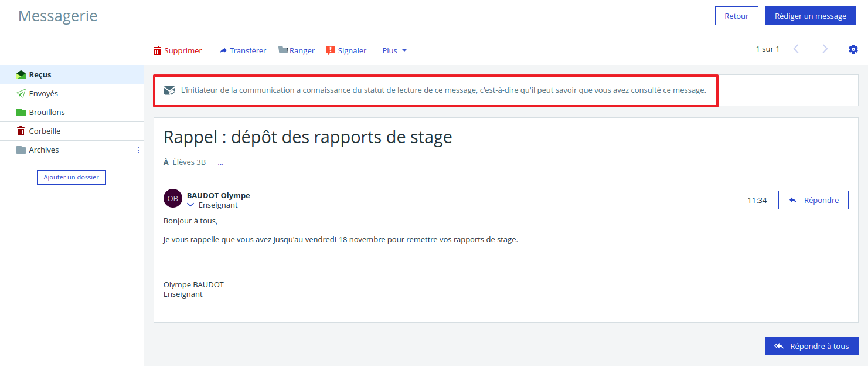868x366 pixels.
Task: Click the Retour button
Action: tap(736, 16)
